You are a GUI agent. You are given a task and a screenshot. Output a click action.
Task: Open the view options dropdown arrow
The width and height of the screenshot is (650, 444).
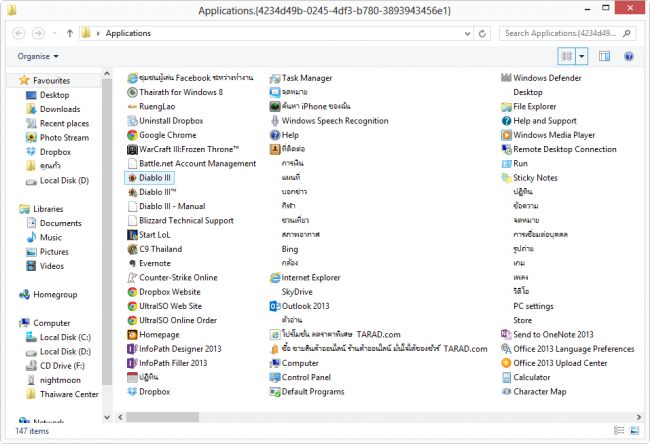(582, 56)
